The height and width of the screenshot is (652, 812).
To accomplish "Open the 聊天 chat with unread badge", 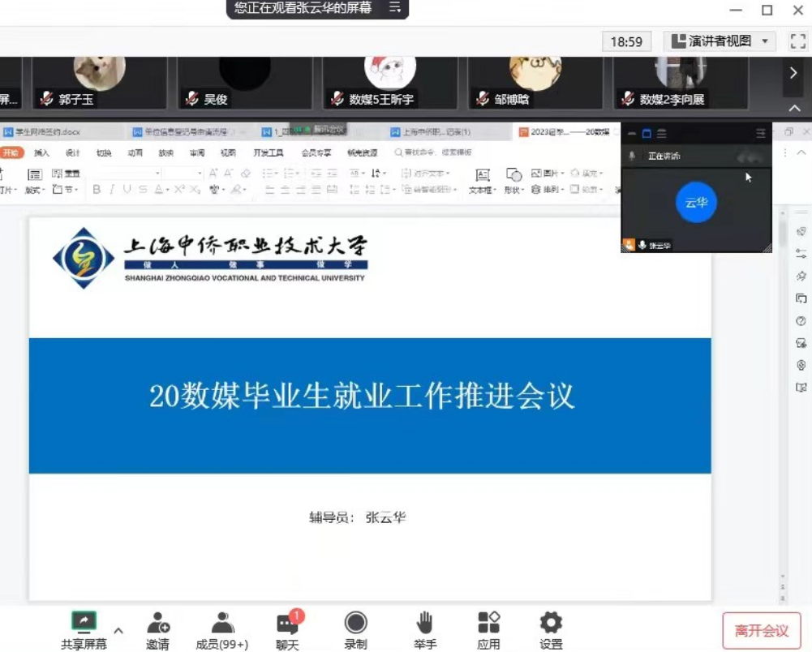I will 287,623.
